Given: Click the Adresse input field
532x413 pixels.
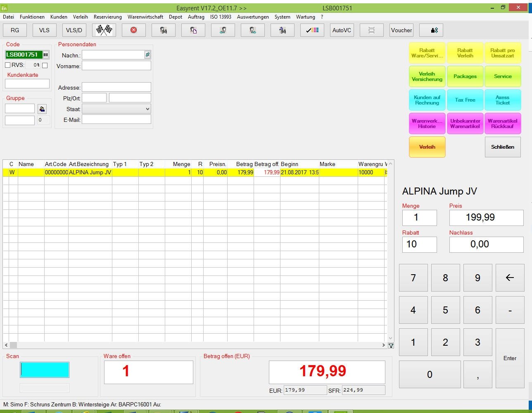Looking at the screenshot, I should (116, 87).
